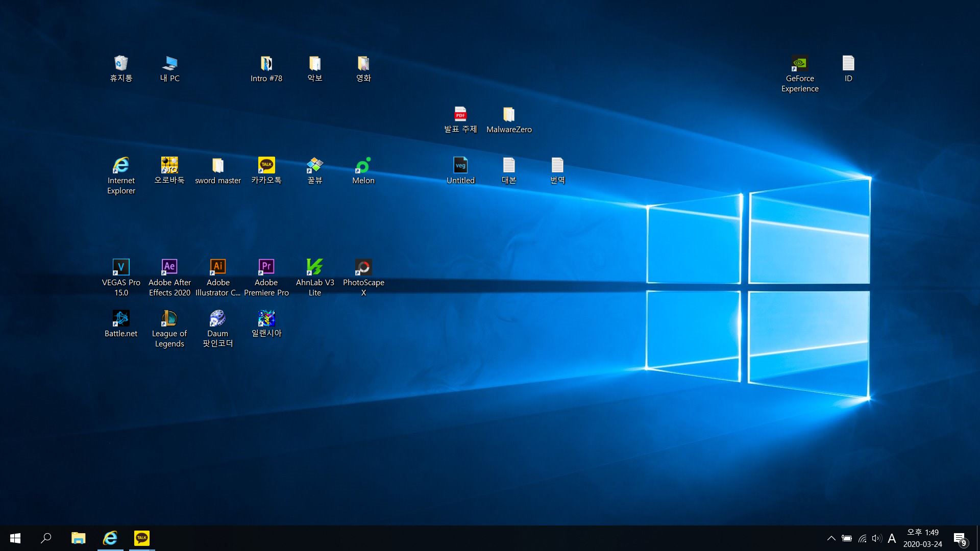Open File Explorer from taskbar
Viewport: 980px width, 551px height.
click(78, 538)
